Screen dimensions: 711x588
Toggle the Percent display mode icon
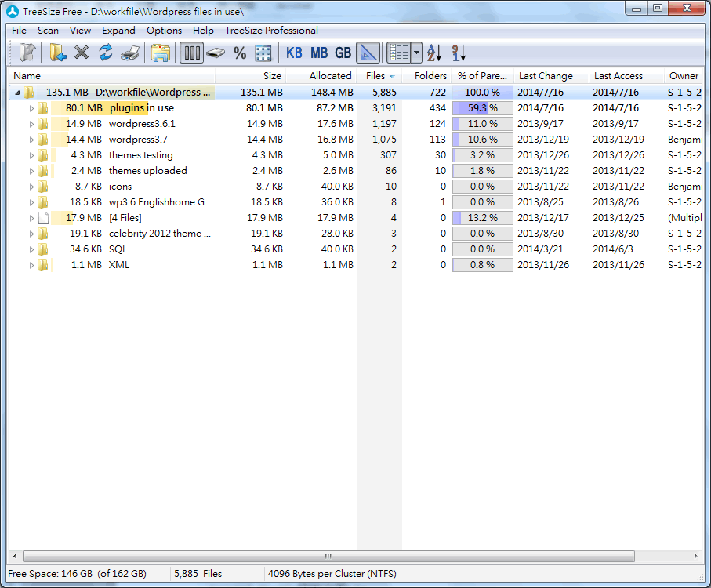pos(240,53)
